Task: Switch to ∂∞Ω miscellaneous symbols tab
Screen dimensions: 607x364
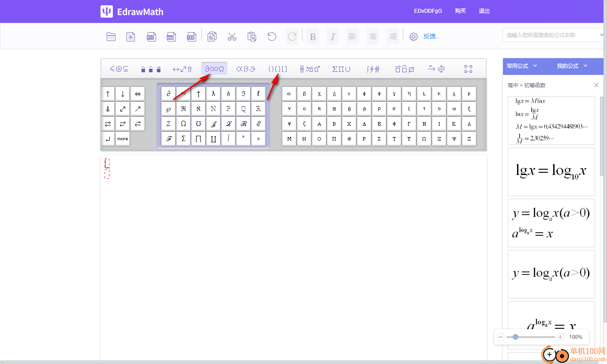Action: point(214,69)
